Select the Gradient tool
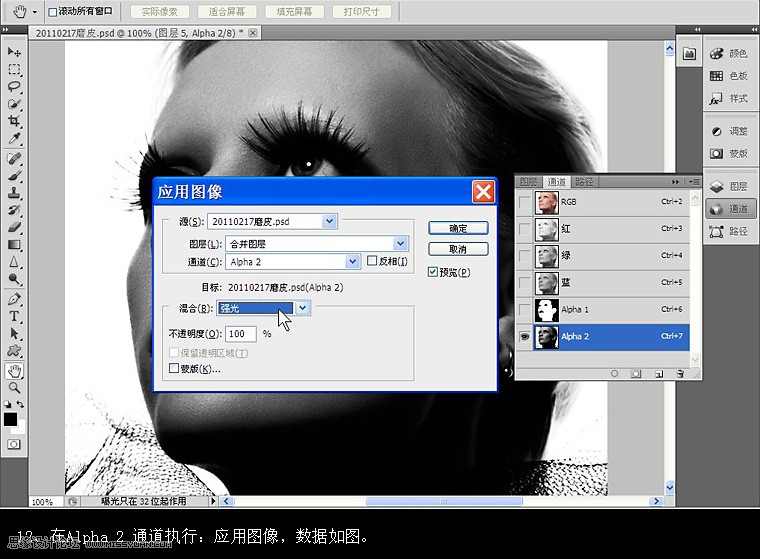Image resolution: width=760 pixels, height=559 pixels. tap(14, 244)
